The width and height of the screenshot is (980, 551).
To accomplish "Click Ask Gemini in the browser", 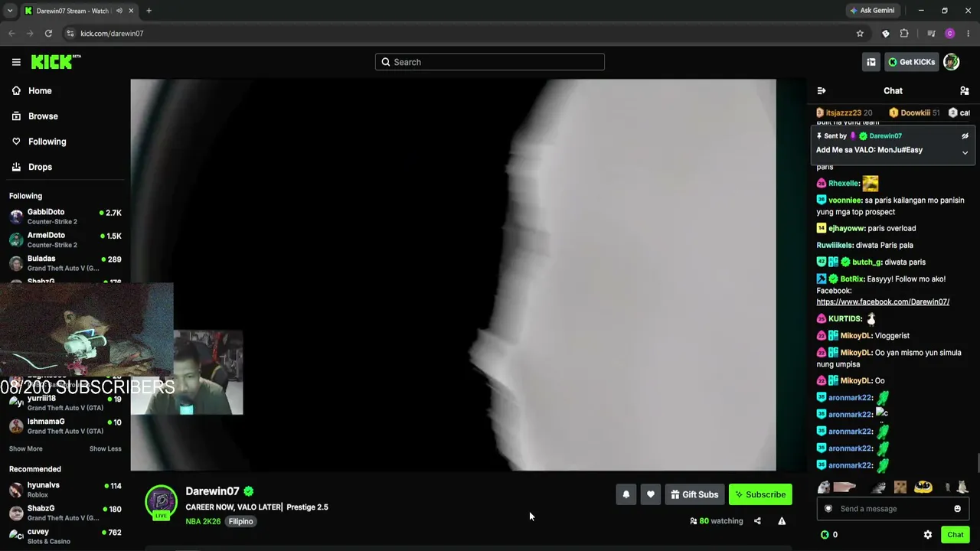I will pos(872,11).
